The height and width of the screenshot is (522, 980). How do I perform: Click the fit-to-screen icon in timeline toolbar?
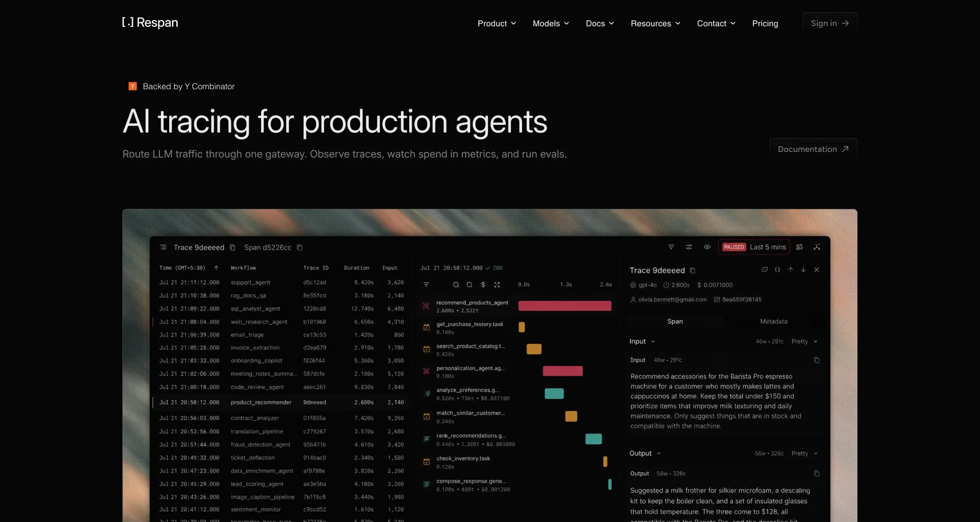(497, 285)
